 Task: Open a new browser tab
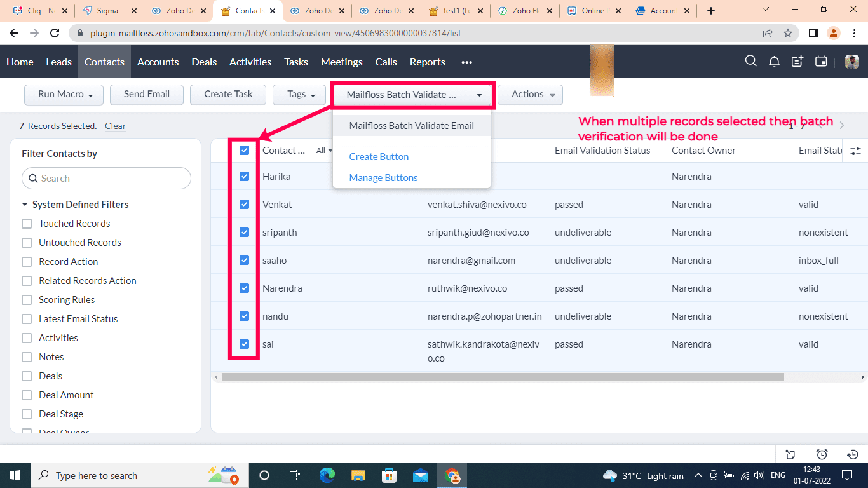711,11
